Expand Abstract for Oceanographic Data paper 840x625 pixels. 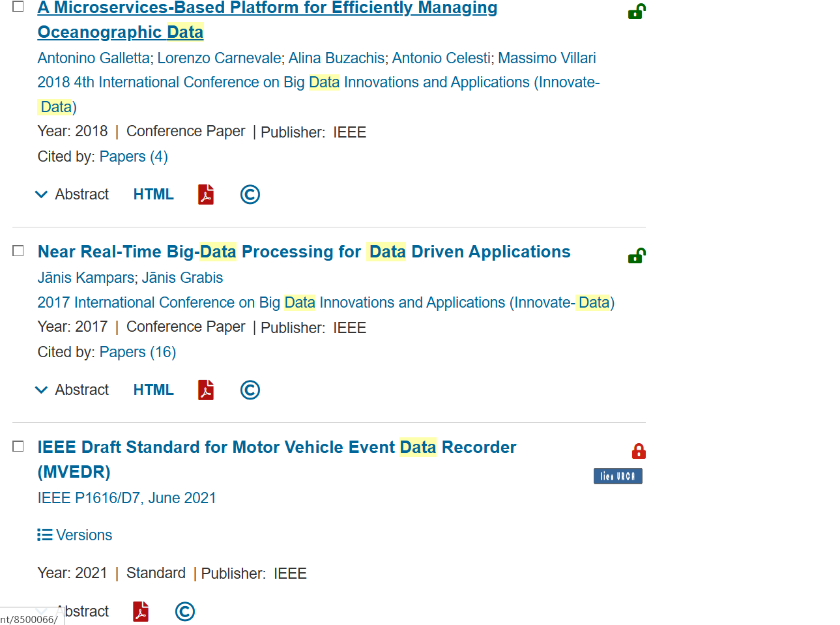tap(72, 194)
